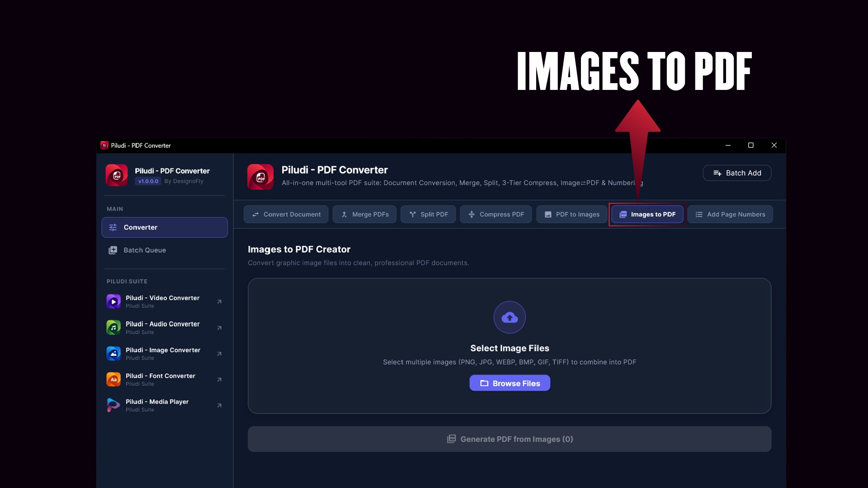Viewport: 868px width, 488px height.
Task: Click the Convert Document swap-arrows icon
Action: pos(255,214)
